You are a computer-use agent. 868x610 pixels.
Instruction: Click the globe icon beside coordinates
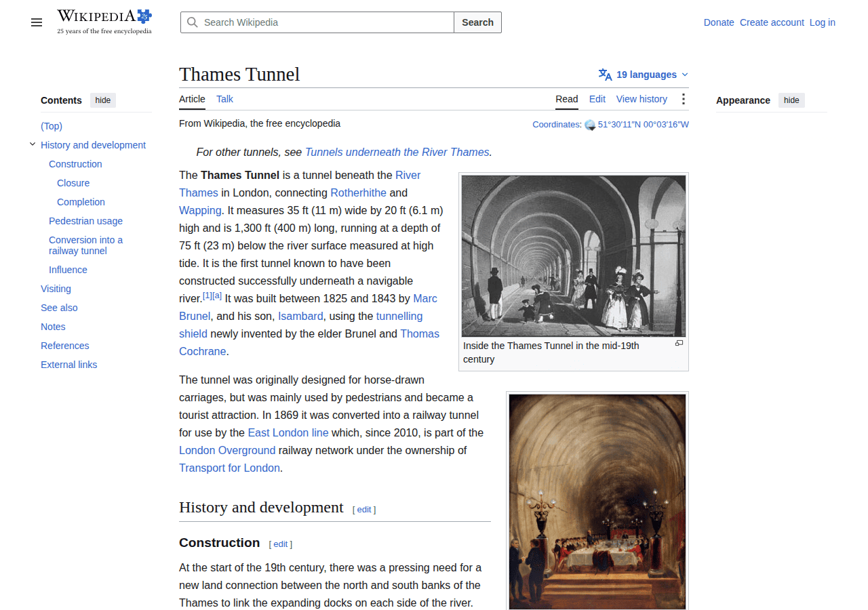[x=590, y=125]
